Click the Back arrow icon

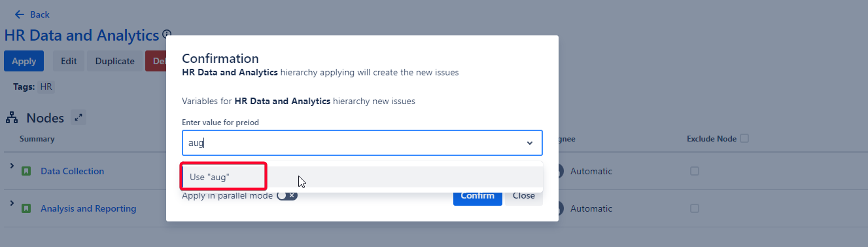[x=20, y=14]
